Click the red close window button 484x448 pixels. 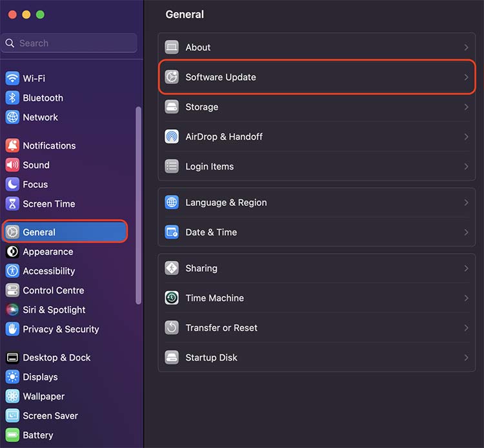pos(12,14)
